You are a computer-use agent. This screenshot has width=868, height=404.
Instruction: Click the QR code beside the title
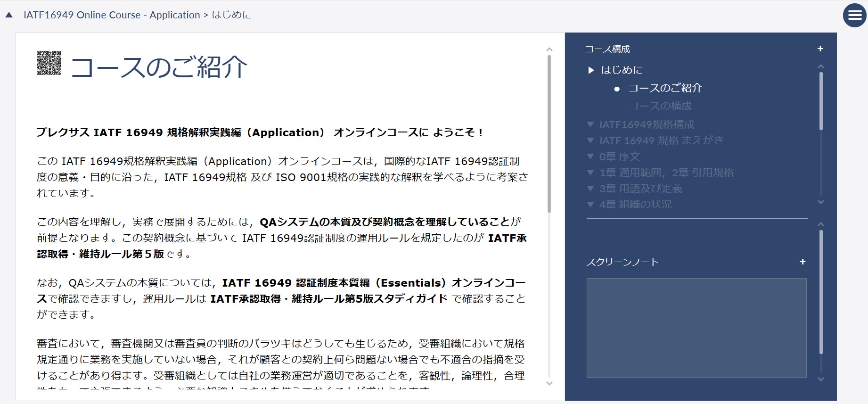pos(49,63)
